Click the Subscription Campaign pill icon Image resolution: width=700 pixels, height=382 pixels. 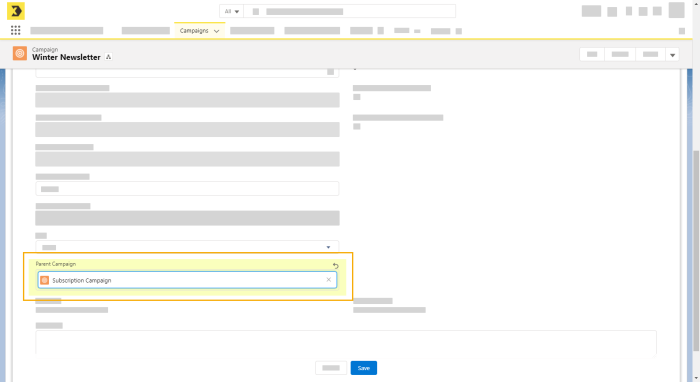point(45,280)
